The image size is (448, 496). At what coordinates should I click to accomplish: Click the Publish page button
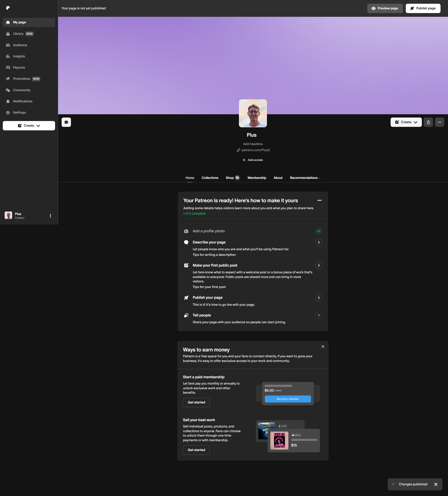(423, 8)
